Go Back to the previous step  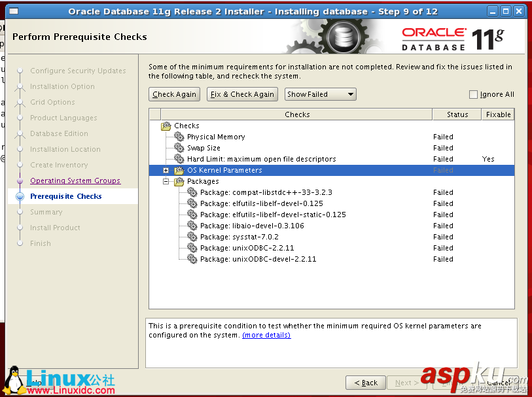(x=365, y=383)
